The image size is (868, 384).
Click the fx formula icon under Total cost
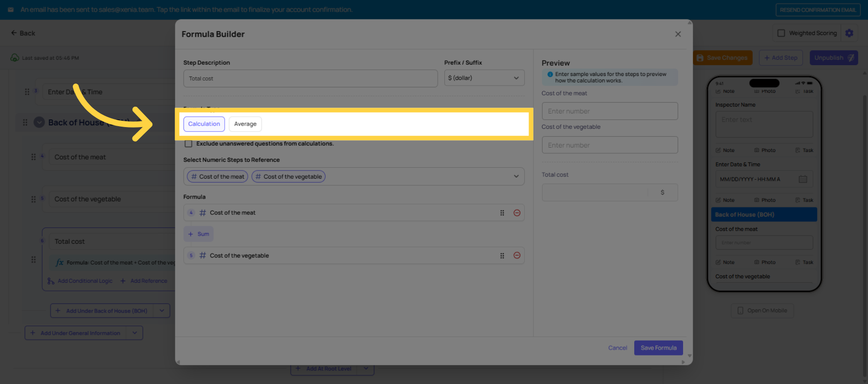pyautogui.click(x=59, y=263)
